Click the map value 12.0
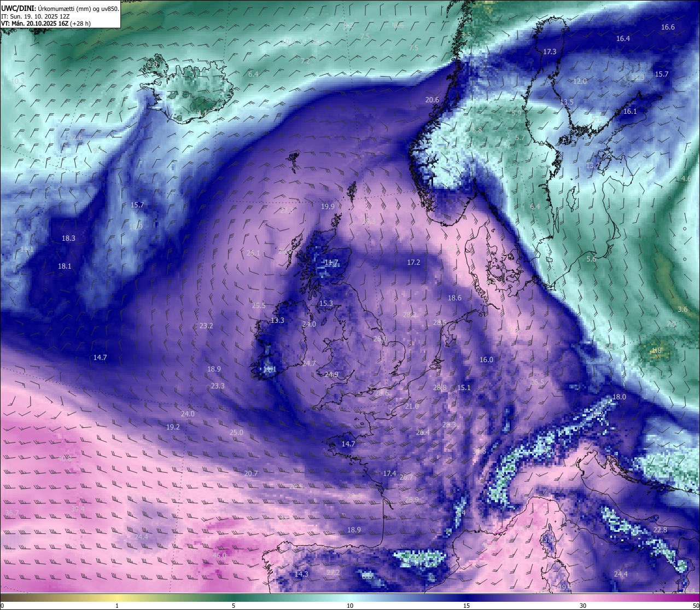Viewport: 700px width, 610px height. point(580,81)
